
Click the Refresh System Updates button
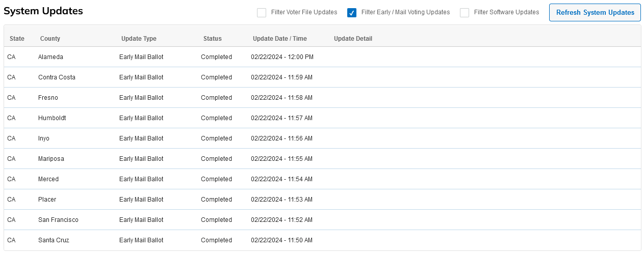[x=595, y=13]
